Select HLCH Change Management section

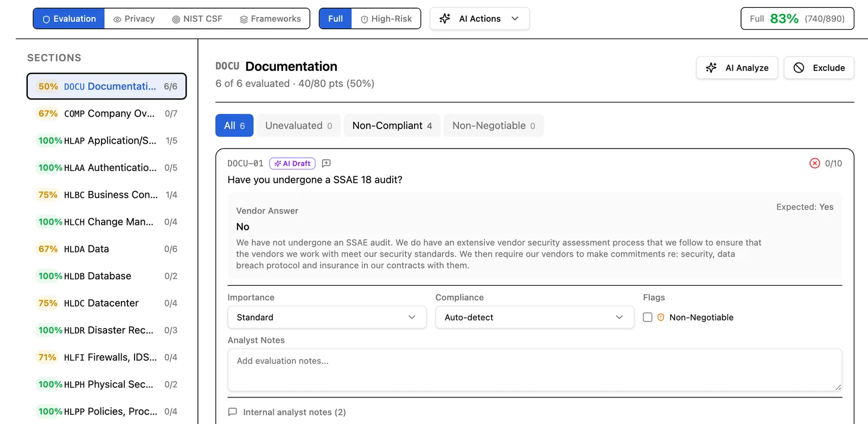coord(106,222)
